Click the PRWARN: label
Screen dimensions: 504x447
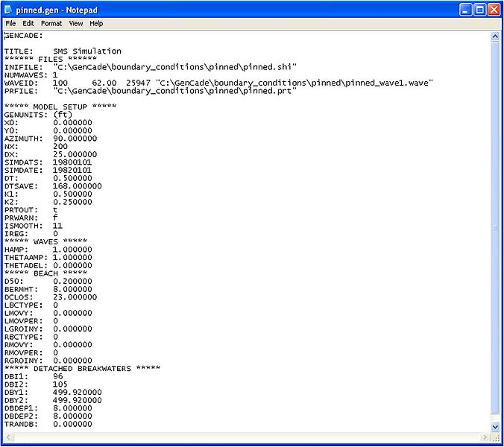pyautogui.click(x=21, y=218)
